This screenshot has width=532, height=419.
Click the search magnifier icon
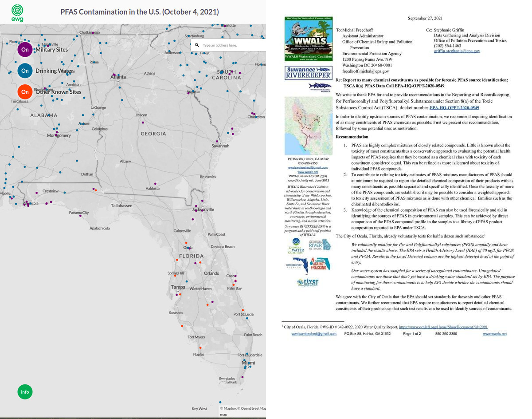coord(197,45)
